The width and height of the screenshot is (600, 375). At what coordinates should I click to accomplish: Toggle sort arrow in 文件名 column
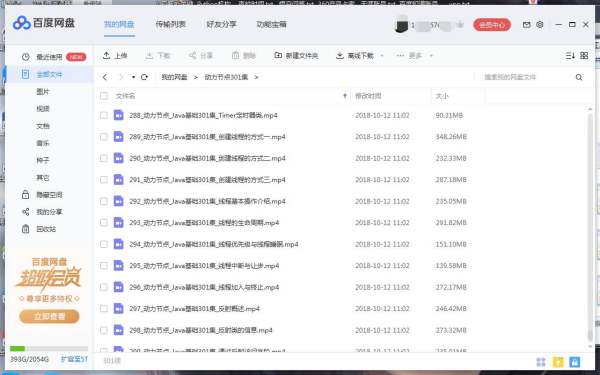point(345,96)
